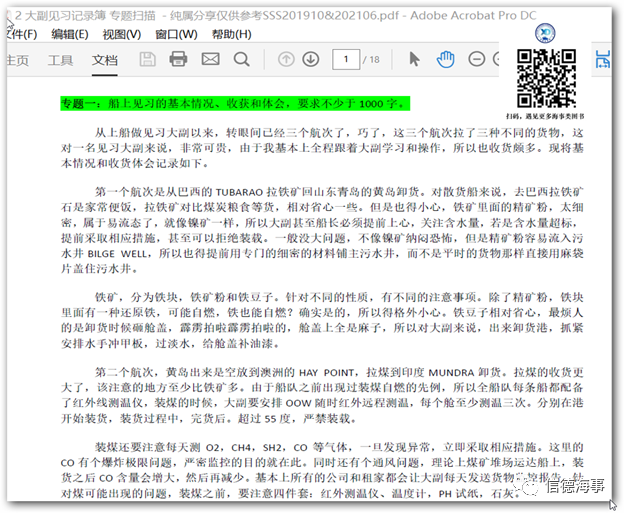Click the text 扫码 caption under QR code
This screenshot has height=513, width=624.
pos(545,116)
